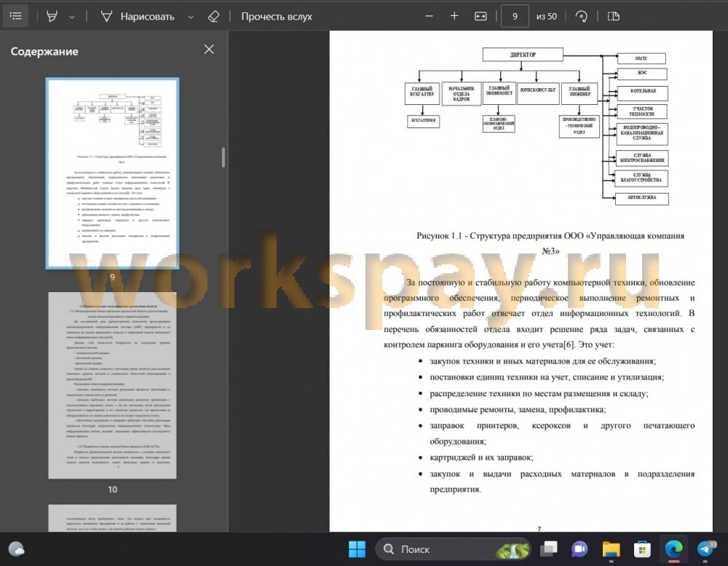The width and height of the screenshot is (728, 566).
Task: Activate the Нарисовать draw tool
Action: click(138, 17)
